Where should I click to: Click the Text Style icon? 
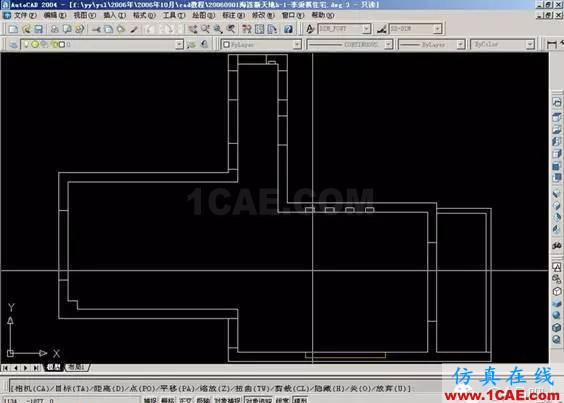pyautogui.click(x=310, y=29)
